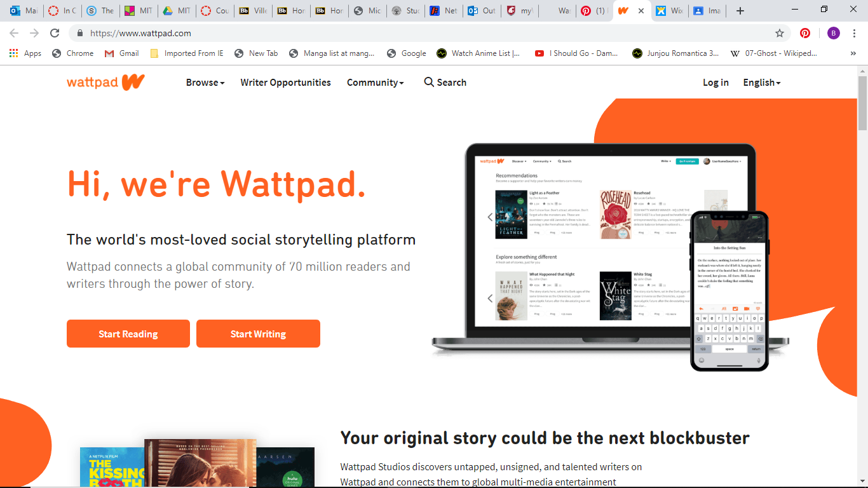
Task: Open the purple B profile avatar
Action: click(834, 33)
